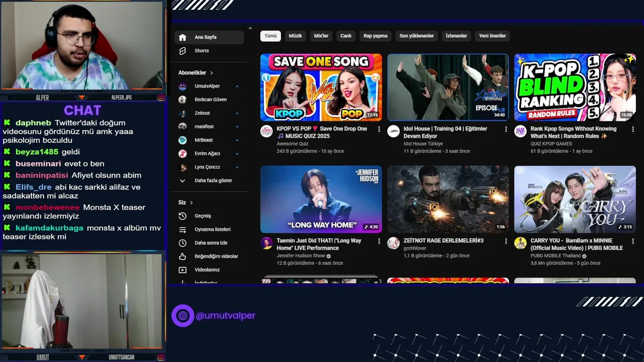Open options menu for Rank Kpop Songs video
Image resolution: width=644 pixels, height=362 pixels.
point(633,129)
